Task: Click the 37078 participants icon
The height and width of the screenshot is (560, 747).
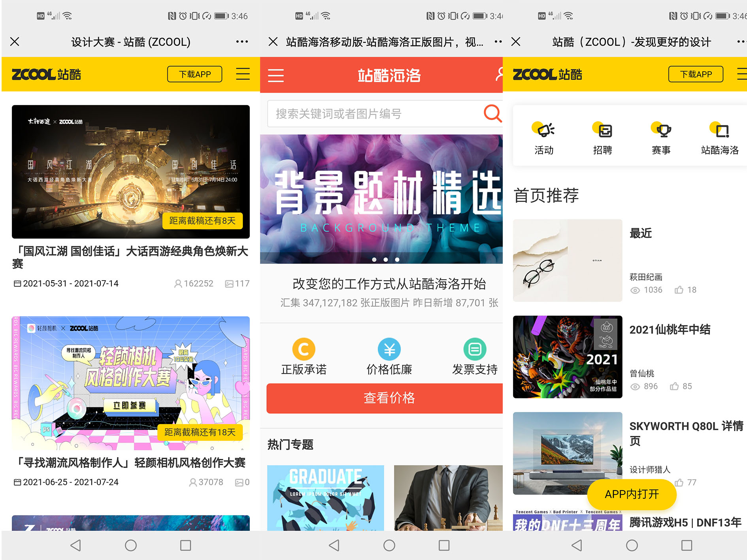Action: [193, 483]
